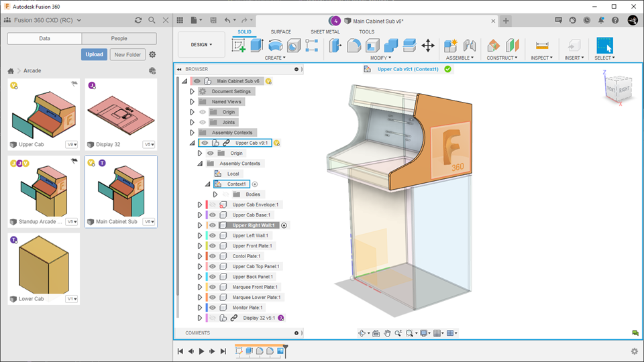Switch to the People tab

119,38
